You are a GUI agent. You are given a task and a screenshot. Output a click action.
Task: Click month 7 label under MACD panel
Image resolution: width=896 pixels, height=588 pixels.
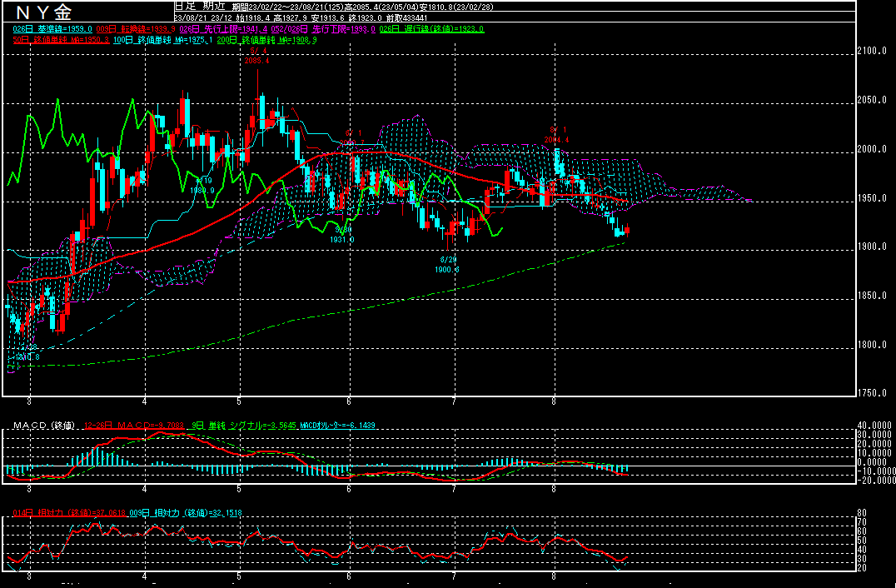(454, 489)
